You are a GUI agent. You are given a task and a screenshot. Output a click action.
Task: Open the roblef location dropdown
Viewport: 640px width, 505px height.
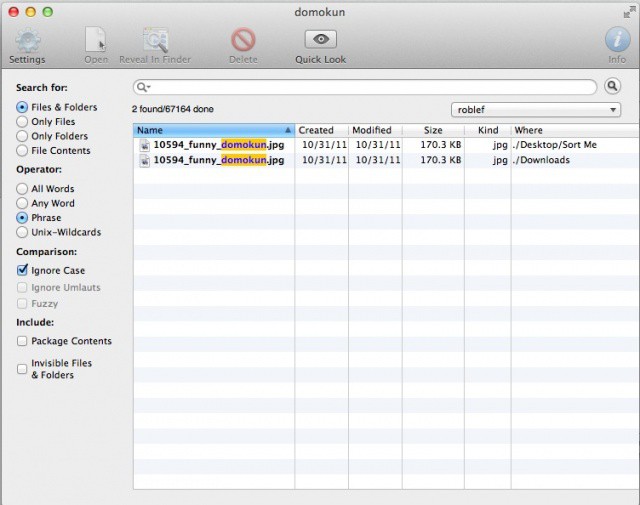point(536,110)
